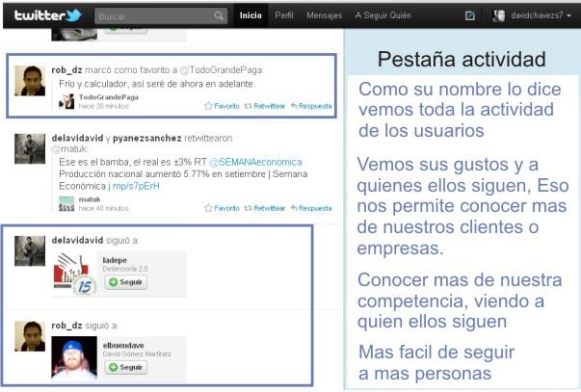Click the small matuk avatar

pos(66,204)
